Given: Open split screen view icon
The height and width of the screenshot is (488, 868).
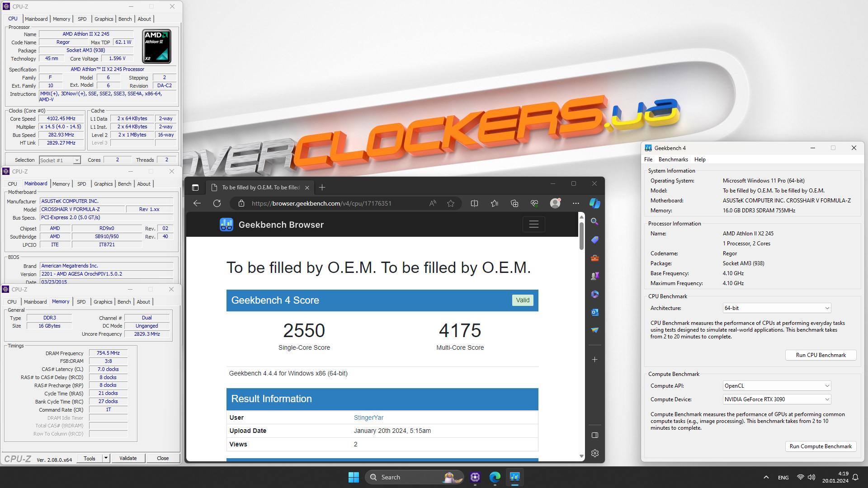Looking at the screenshot, I should pyautogui.click(x=474, y=203).
